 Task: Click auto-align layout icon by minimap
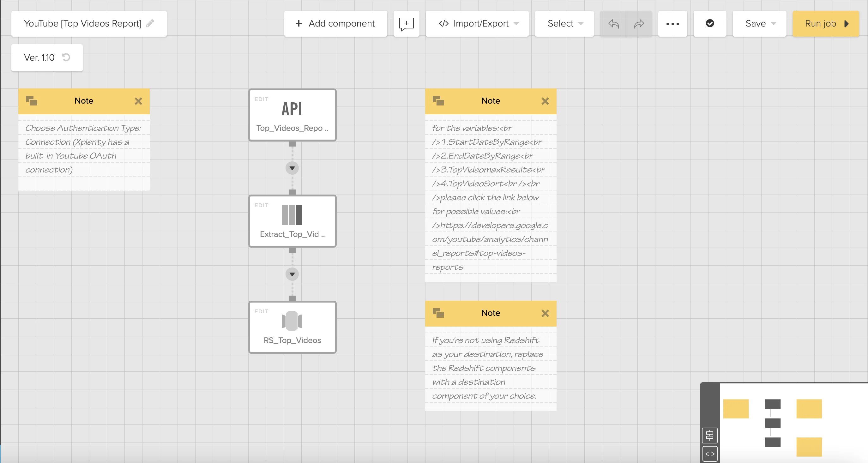point(710,436)
